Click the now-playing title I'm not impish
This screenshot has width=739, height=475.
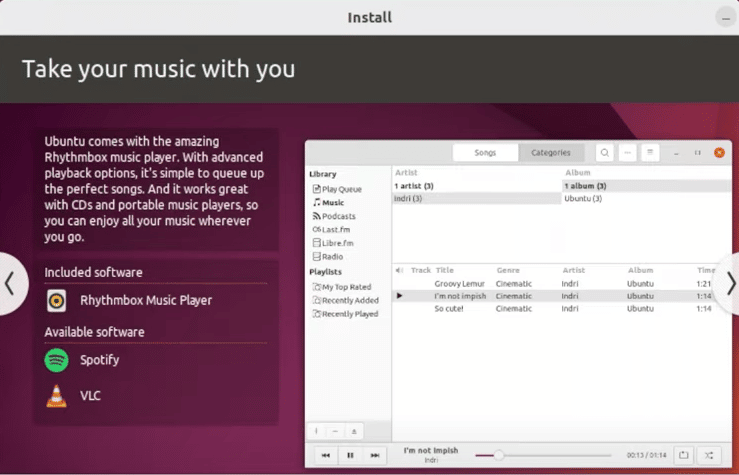click(431, 450)
